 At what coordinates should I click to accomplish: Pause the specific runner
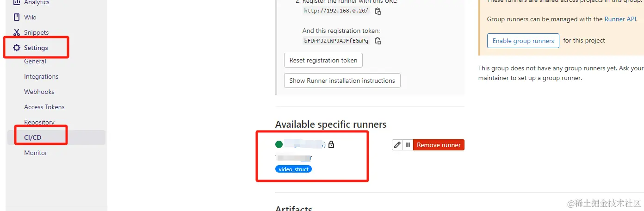tap(408, 145)
